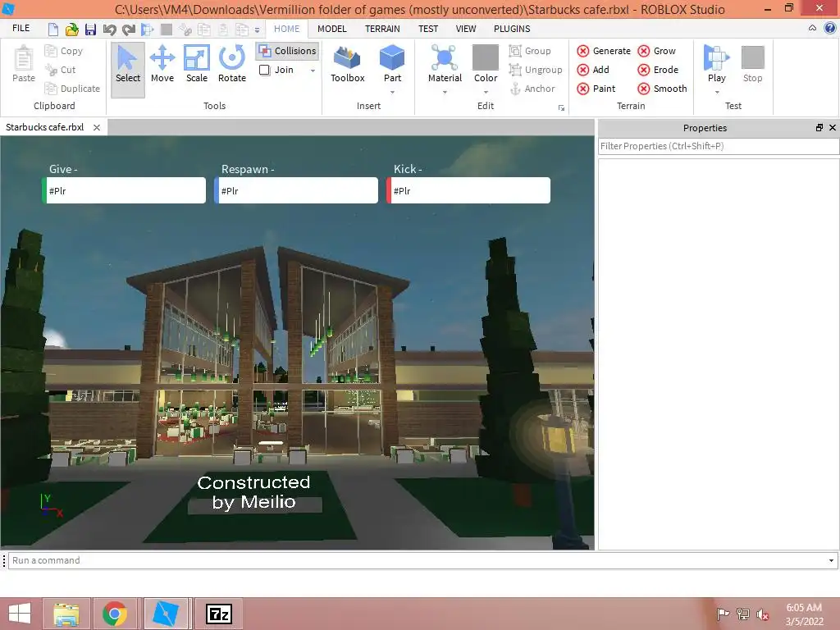Expand the Join options dropdown arrow
This screenshot has width=840, height=630.
click(313, 71)
